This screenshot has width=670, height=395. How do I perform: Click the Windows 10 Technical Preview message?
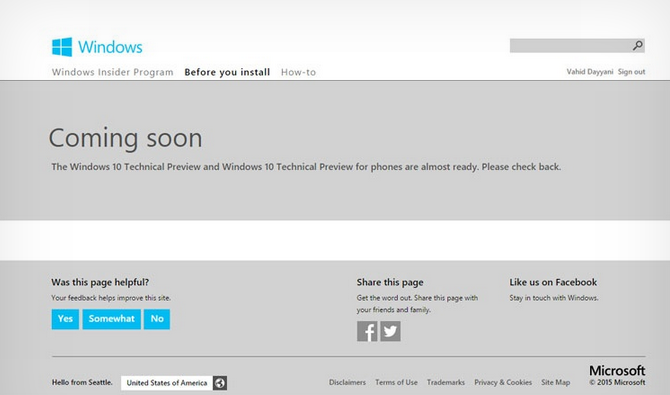coord(306,167)
